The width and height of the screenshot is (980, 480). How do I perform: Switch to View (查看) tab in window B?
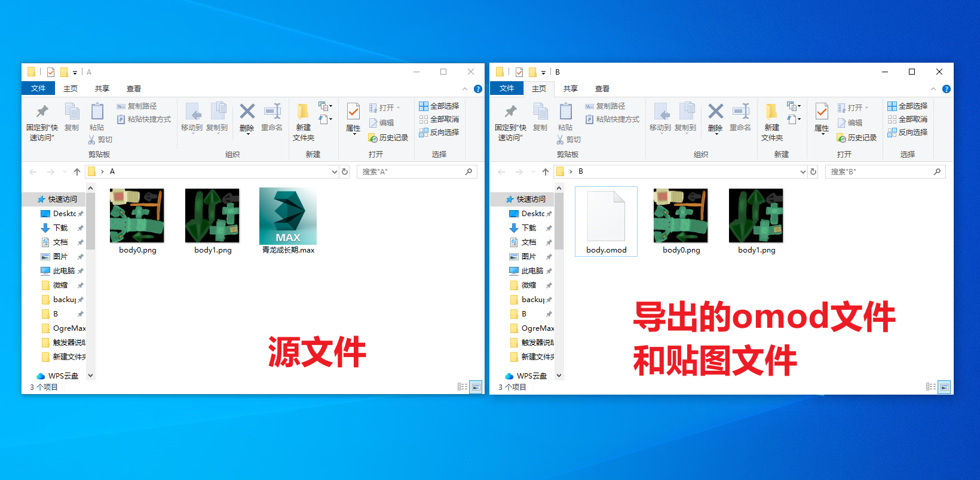[x=602, y=88]
